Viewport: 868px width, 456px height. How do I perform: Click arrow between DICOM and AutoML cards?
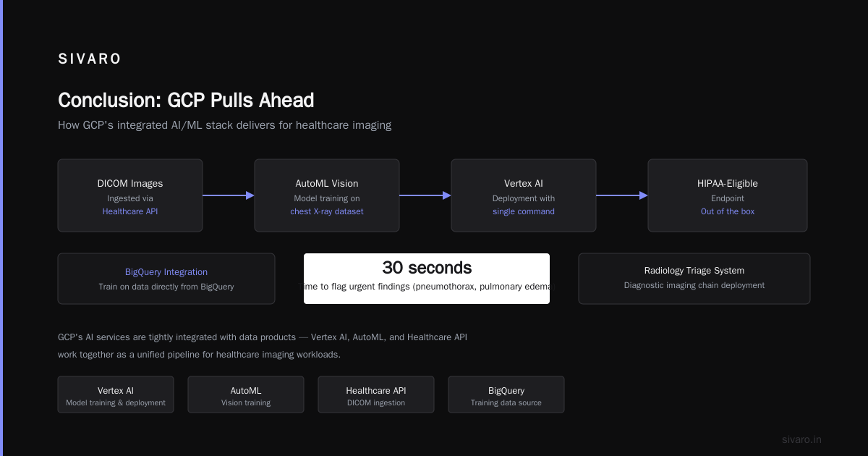coord(229,195)
